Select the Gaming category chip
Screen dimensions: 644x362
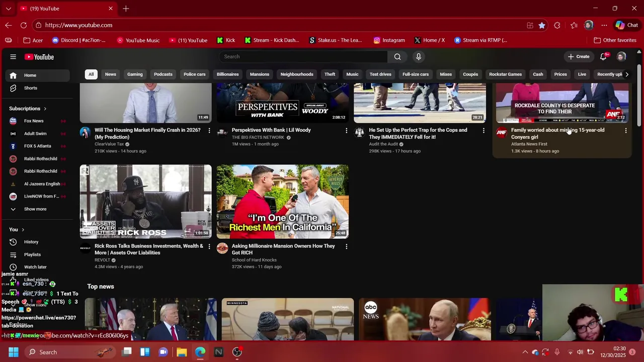(135, 74)
